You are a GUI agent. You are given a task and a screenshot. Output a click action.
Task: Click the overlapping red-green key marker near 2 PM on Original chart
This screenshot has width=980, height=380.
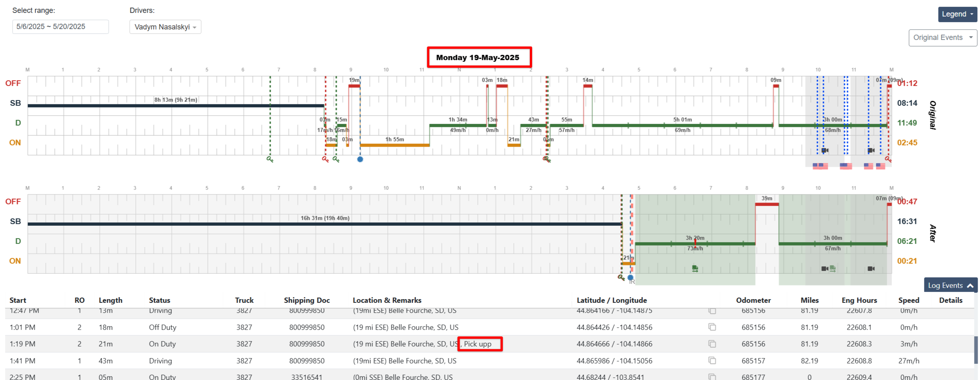[x=547, y=160]
